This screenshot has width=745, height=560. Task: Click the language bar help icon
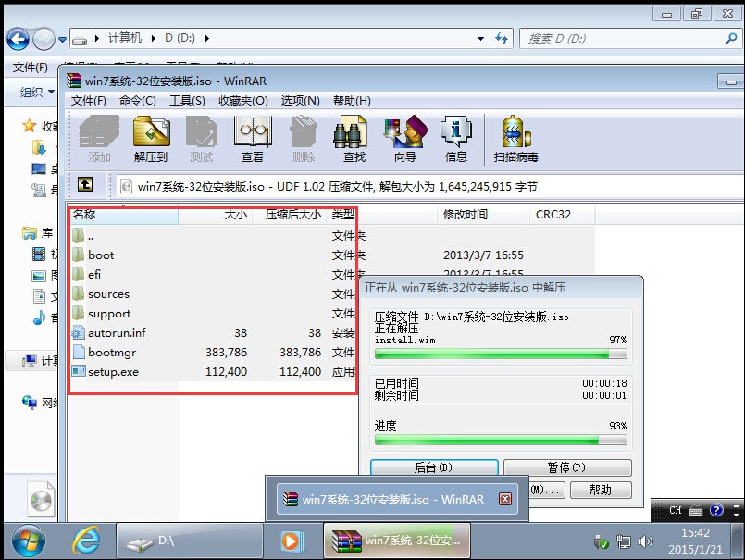[x=715, y=511]
